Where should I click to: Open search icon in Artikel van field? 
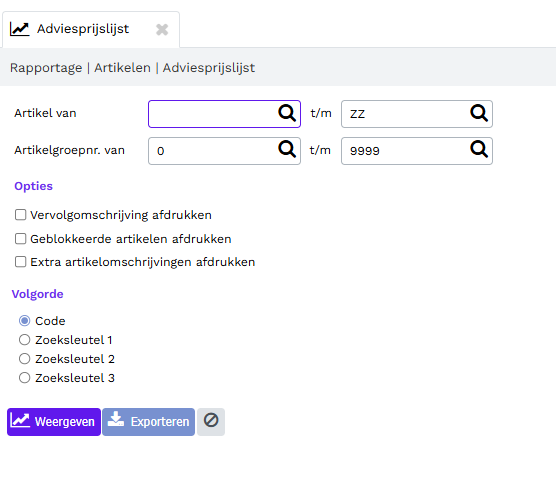(x=287, y=113)
